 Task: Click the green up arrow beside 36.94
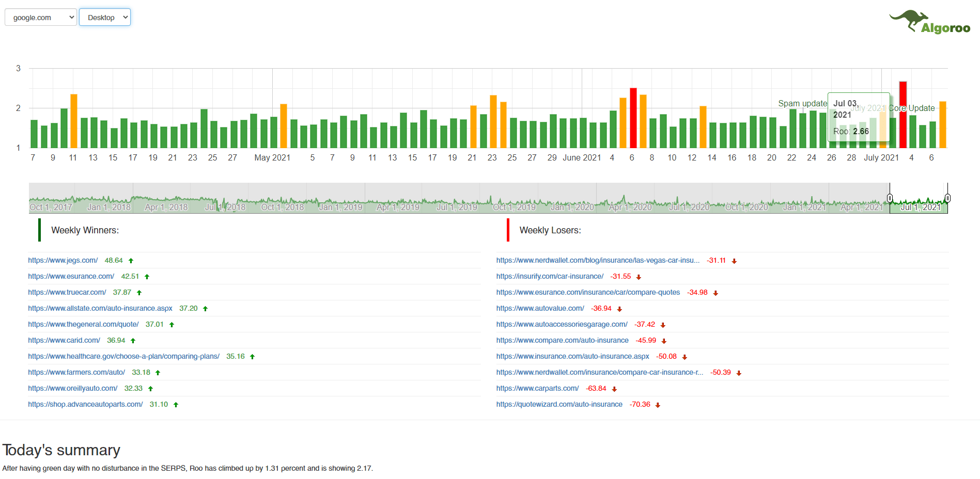click(x=133, y=341)
